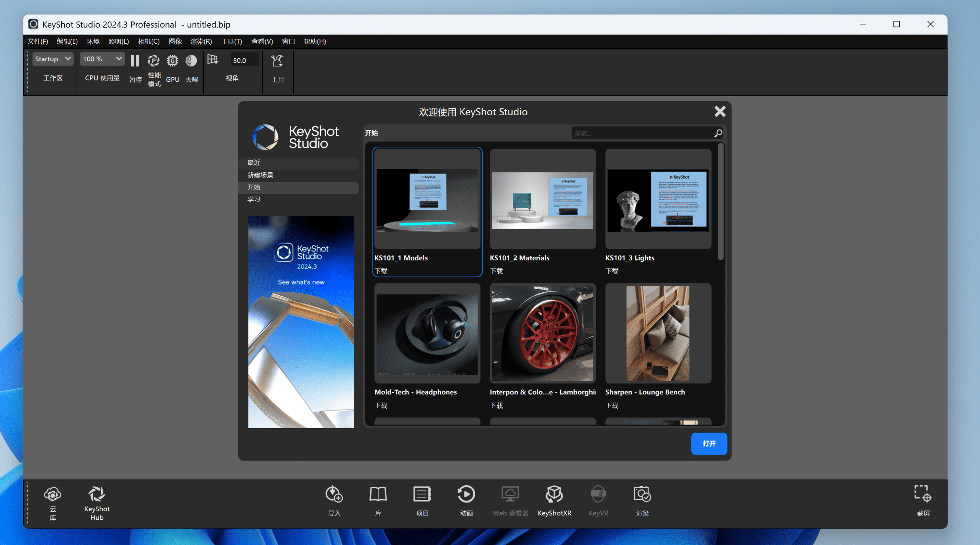
Task: Select the KS101_2 Materials thumbnail
Action: coord(542,199)
